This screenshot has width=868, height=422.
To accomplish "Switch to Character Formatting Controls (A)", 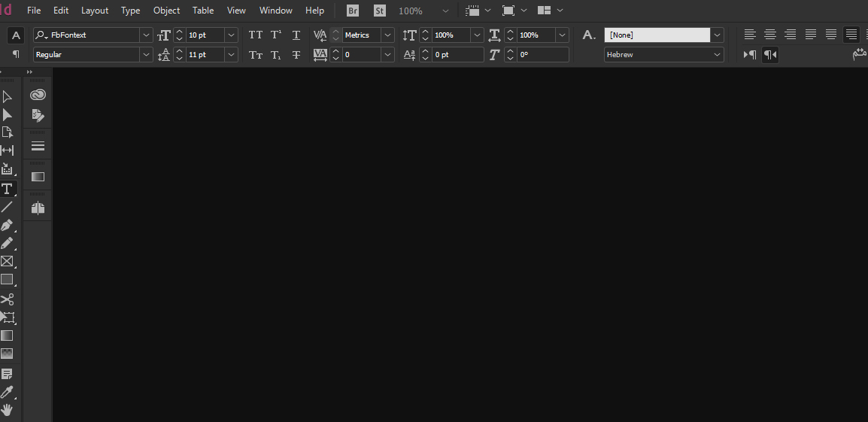I will pos(16,35).
